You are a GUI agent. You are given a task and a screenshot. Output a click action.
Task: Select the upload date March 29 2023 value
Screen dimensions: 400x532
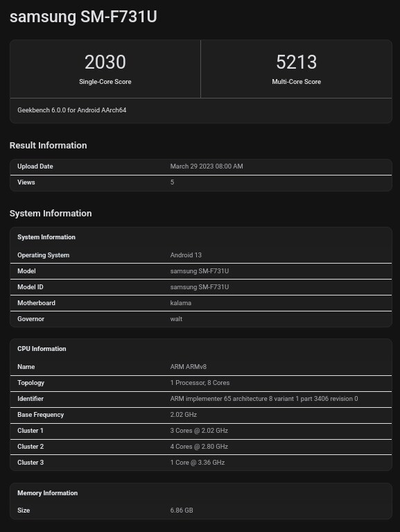point(207,166)
